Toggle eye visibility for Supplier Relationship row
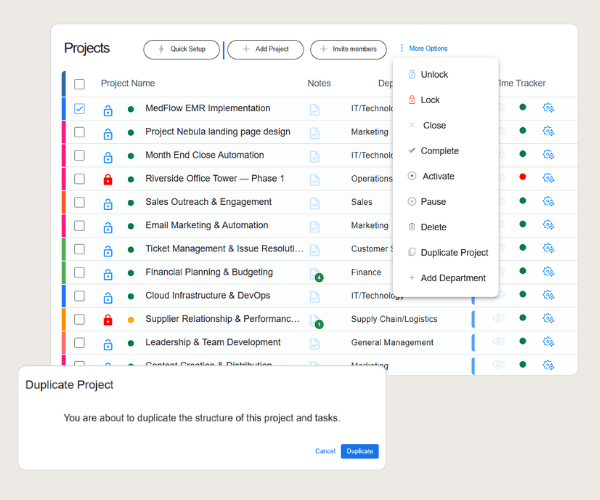The width and height of the screenshot is (600, 500). (x=498, y=318)
